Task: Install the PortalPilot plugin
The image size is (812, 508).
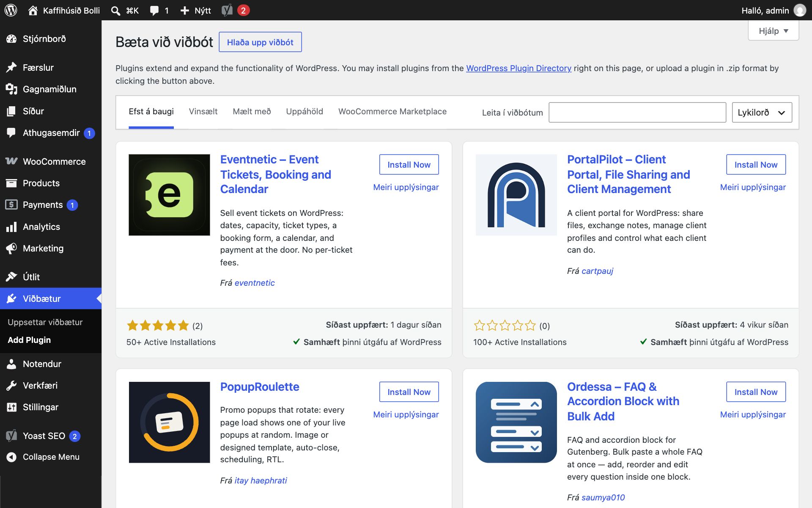Action: [756, 165]
